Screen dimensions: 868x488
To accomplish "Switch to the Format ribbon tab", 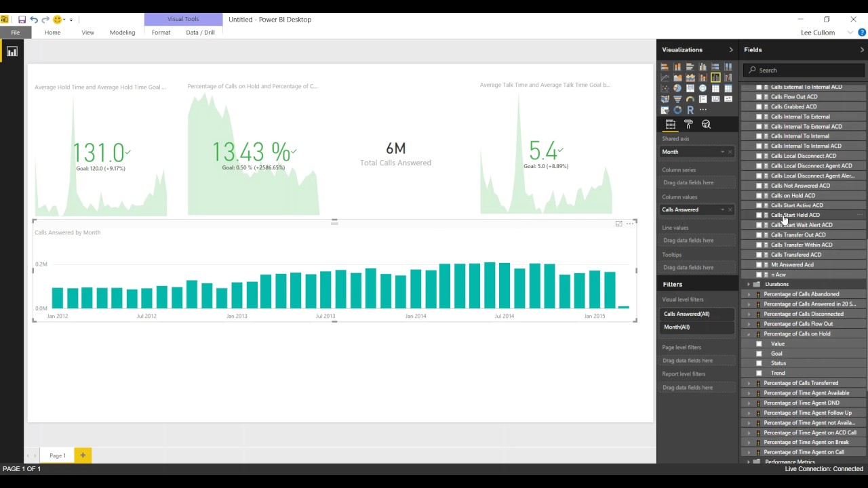I will tap(161, 33).
